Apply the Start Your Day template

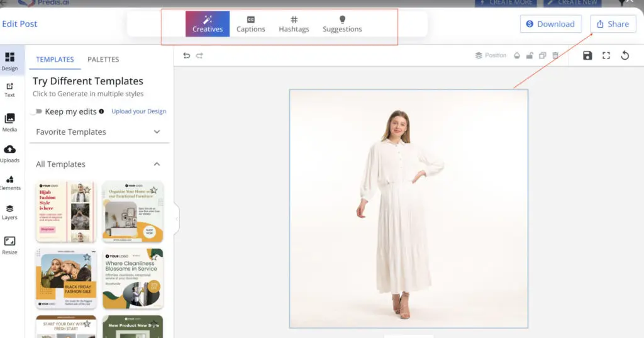coord(65,327)
